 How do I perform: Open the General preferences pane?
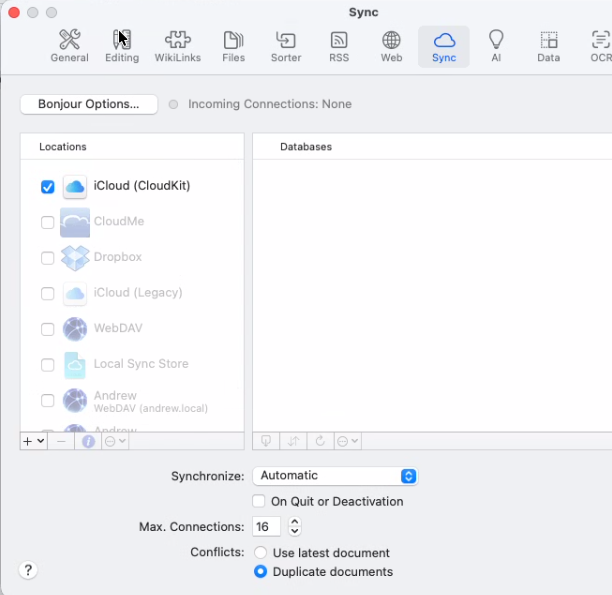[69, 46]
